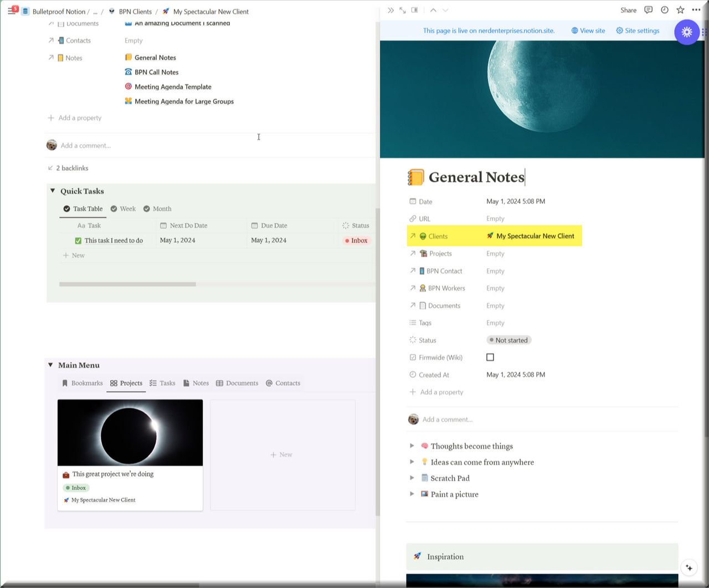Expand the 'Paint a picture' toggle
Screen dimensions: 709x588
(412, 494)
